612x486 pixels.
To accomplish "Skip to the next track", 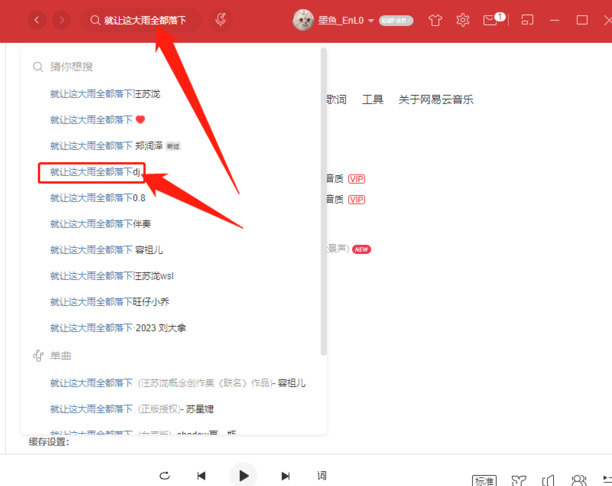I will pos(286,475).
